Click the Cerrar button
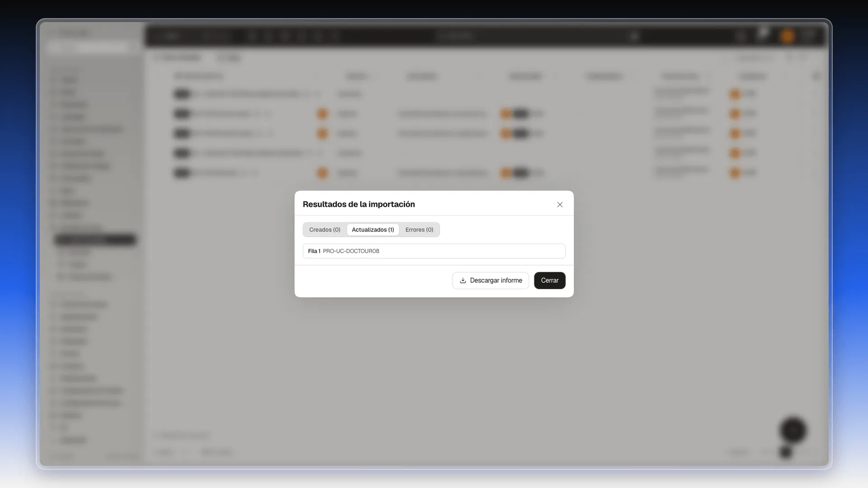Viewport: 868px width, 488px height. pos(550,281)
